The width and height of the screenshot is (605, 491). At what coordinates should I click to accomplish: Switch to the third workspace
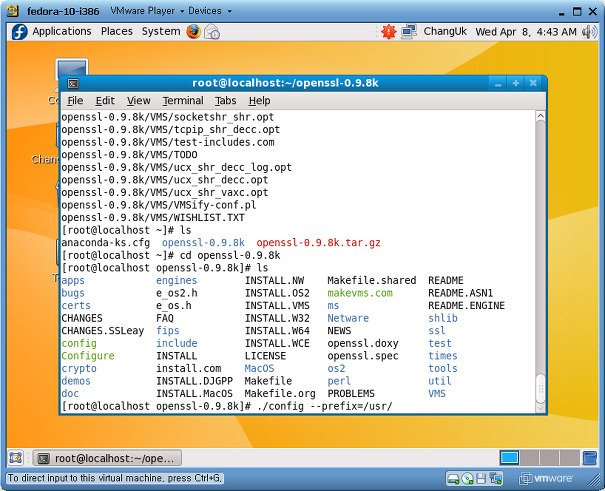pyautogui.click(x=549, y=458)
